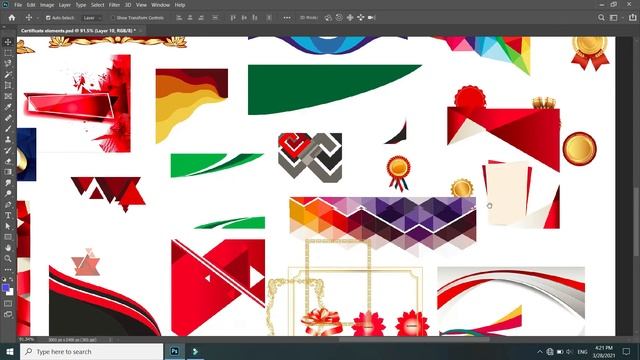The width and height of the screenshot is (640, 360).
Task: Select the Pen tool
Action: [8, 204]
